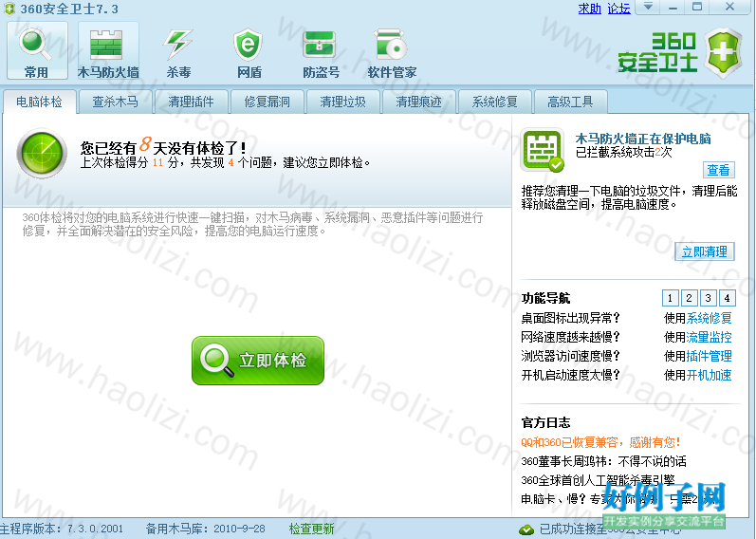Open the title bar dropdown menu arrow
The width and height of the screenshot is (756, 539).
(649, 7)
